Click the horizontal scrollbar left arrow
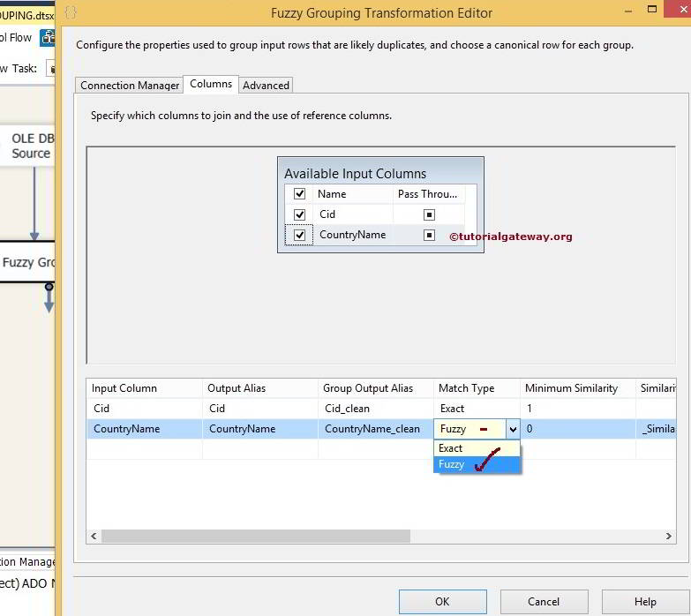Image resolution: width=691 pixels, height=616 pixels. pyautogui.click(x=94, y=537)
